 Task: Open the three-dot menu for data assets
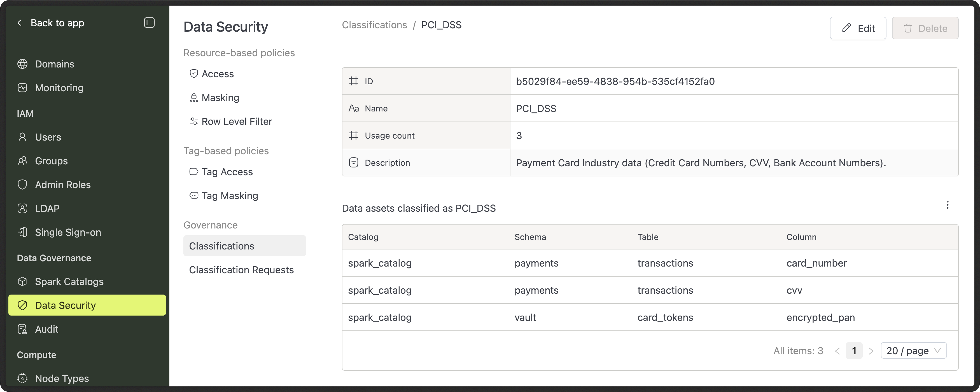pyautogui.click(x=947, y=205)
